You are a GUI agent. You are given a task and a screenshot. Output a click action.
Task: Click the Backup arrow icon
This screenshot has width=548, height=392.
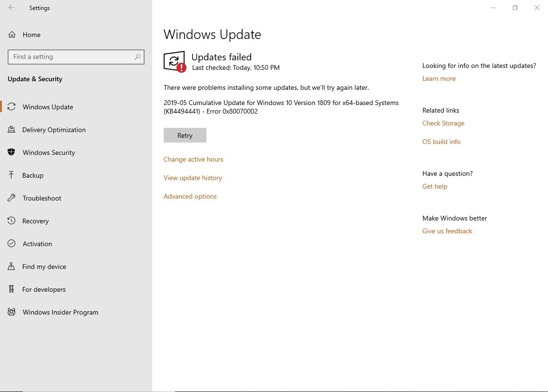tap(11, 175)
